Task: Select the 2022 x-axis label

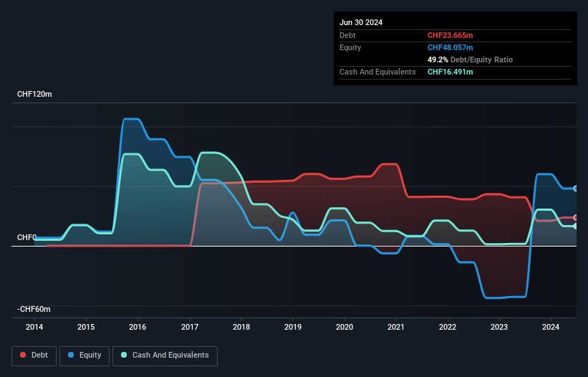Action: tap(448, 327)
